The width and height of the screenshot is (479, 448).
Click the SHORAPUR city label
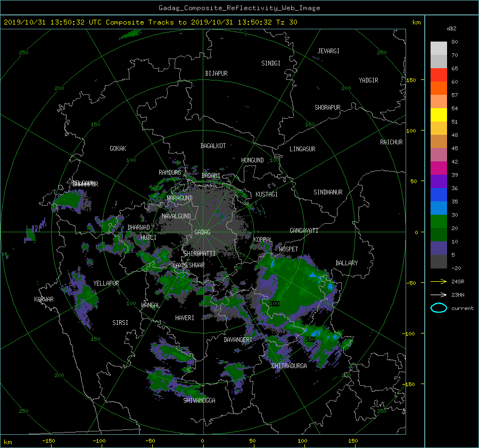327,108
